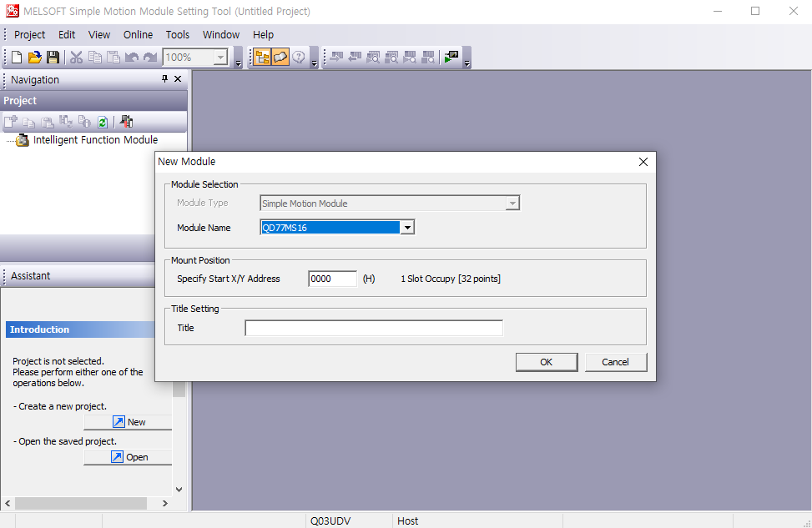Click Assistant horizontal scroll-right arrow
Image resolution: width=812 pixels, height=528 pixels.
(164, 503)
